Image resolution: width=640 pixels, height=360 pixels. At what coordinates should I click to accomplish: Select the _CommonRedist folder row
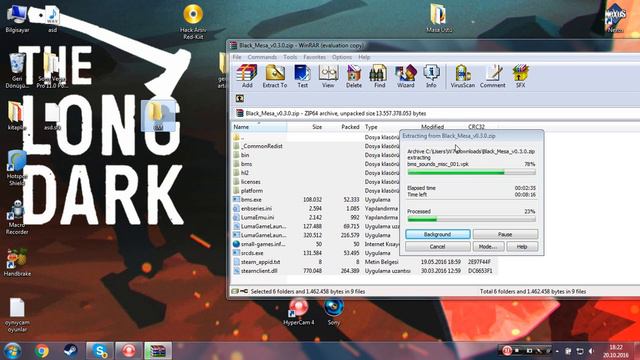point(316,146)
